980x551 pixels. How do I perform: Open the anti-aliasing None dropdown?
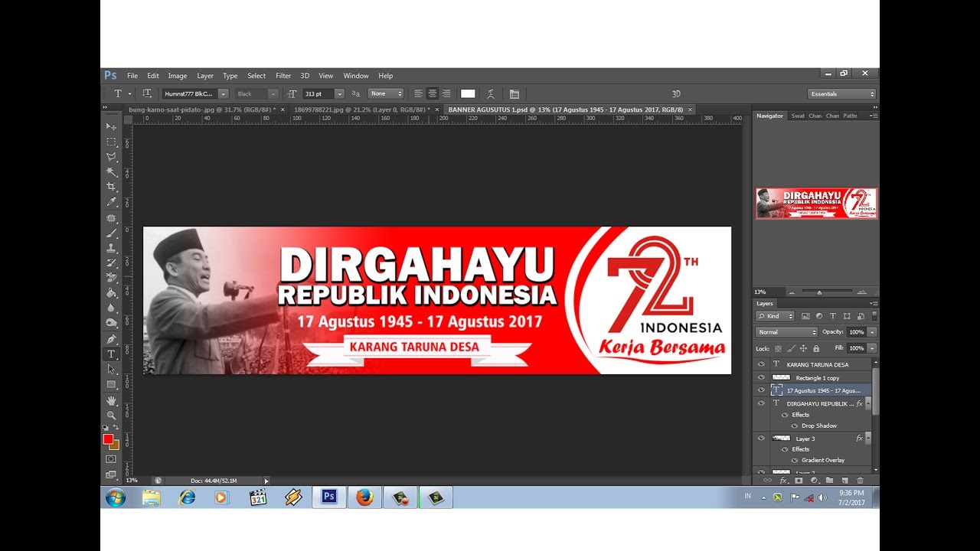pos(386,93)
